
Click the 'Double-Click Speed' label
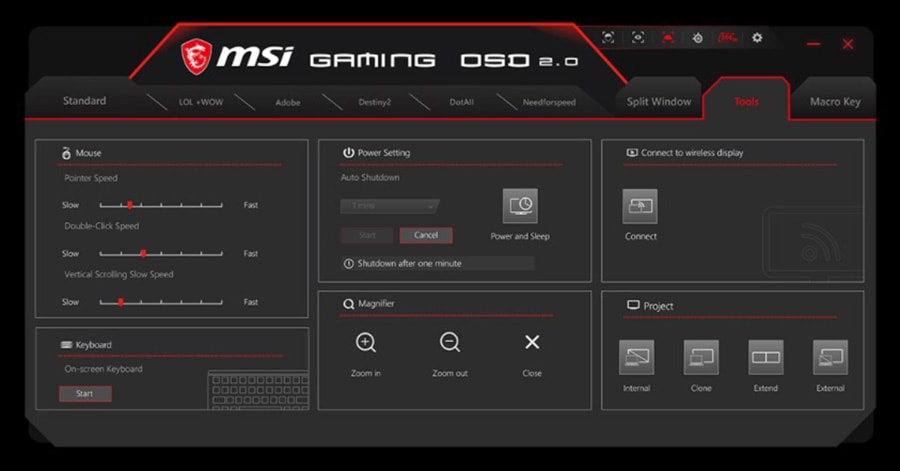click(102, 226)
